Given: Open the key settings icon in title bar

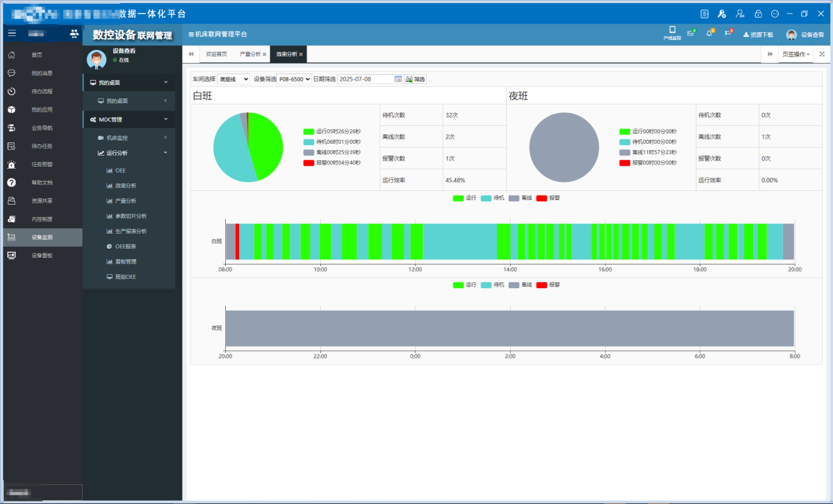Looking at the screenshot, I should [x=722, y=14].
